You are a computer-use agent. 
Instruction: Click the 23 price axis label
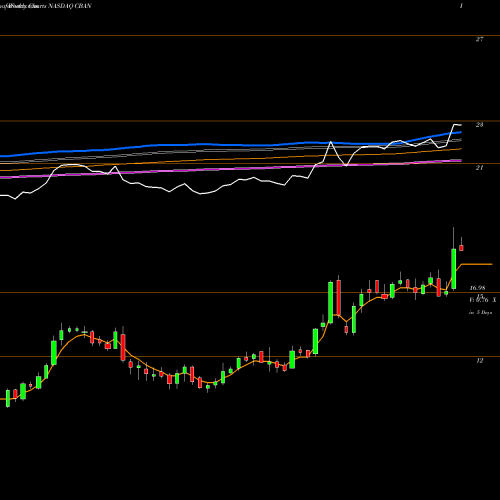(x=479, y=125)
